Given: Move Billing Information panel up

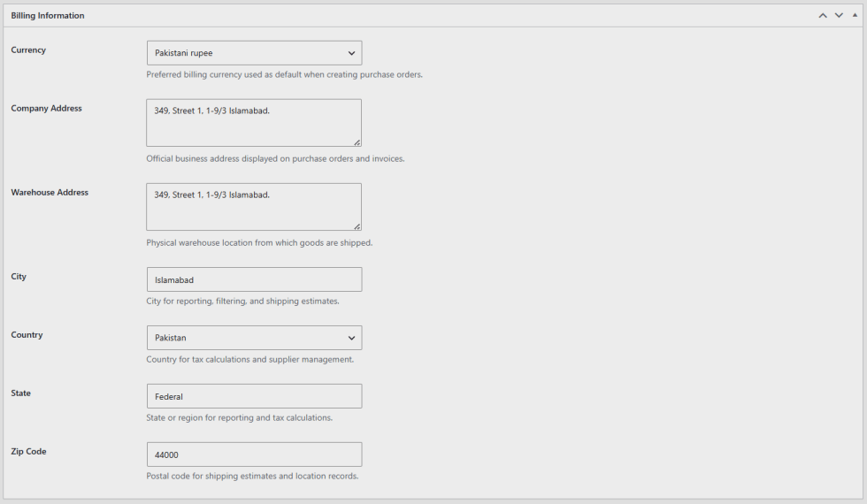Looking at the screenshot, I should pos(823,16).
